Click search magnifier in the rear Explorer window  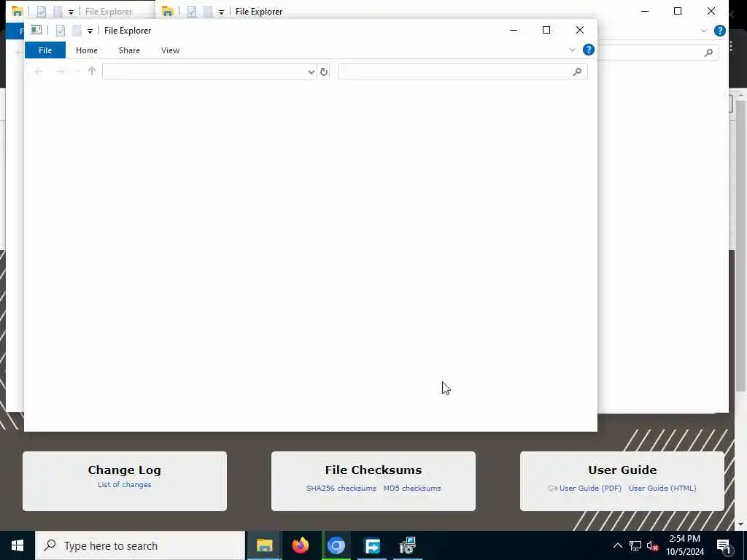(x=708, y=52)
